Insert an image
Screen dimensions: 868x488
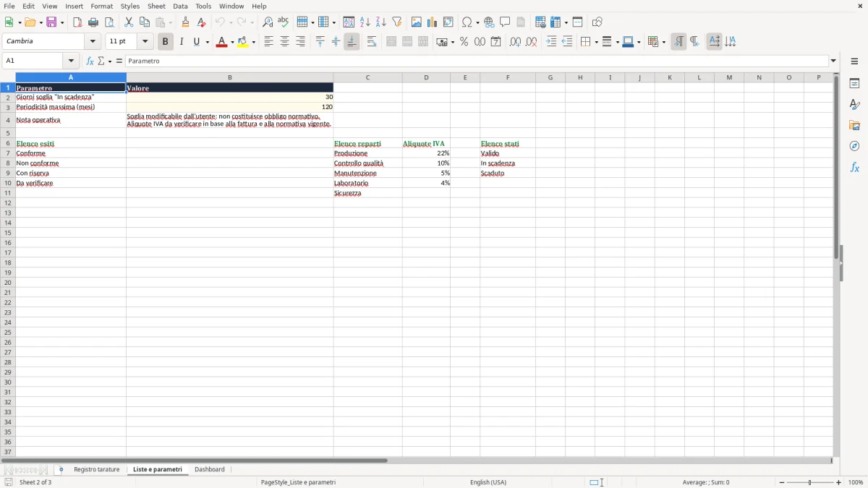pos(417,22)
